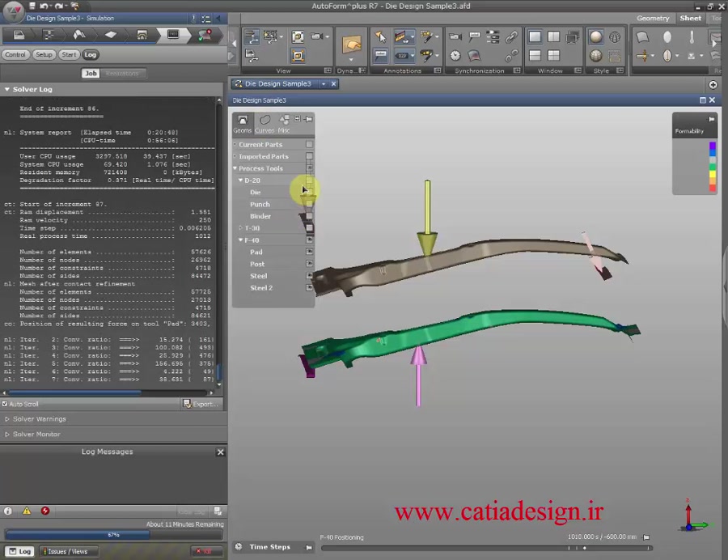Show error messages with red icon

pos(45,511)
